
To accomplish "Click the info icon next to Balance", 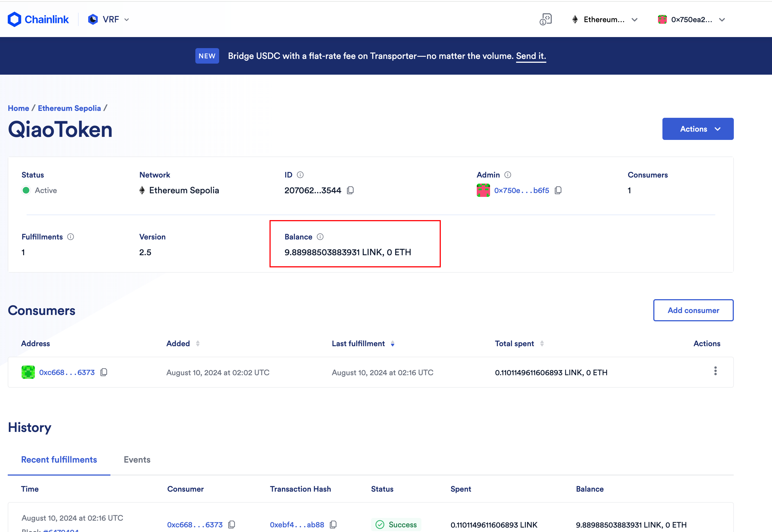I will pos(320,237).
